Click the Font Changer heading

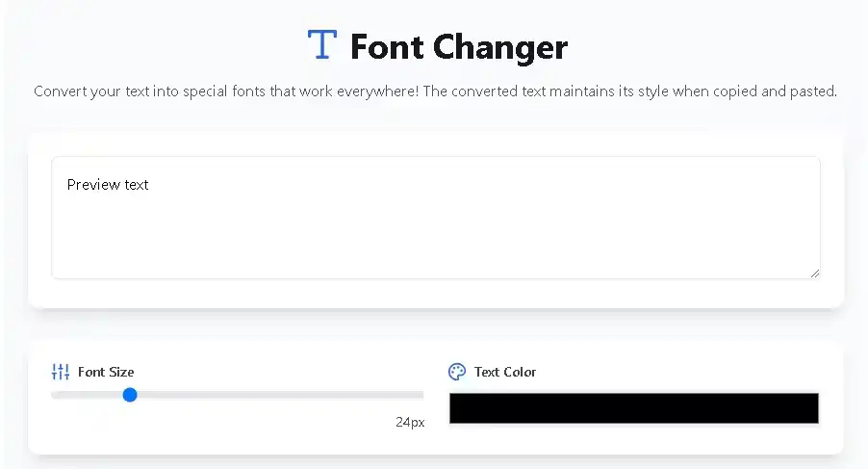pos(458,46)
